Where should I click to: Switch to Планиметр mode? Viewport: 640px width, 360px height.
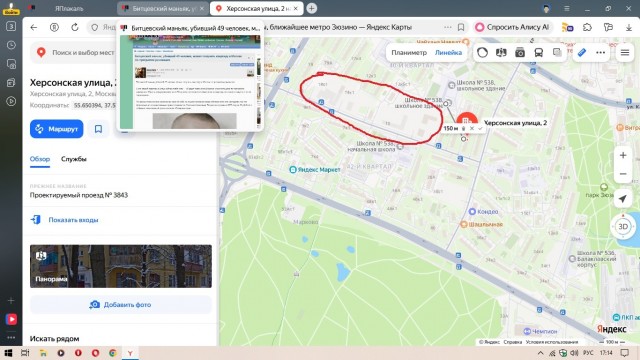tap(409, 53)
